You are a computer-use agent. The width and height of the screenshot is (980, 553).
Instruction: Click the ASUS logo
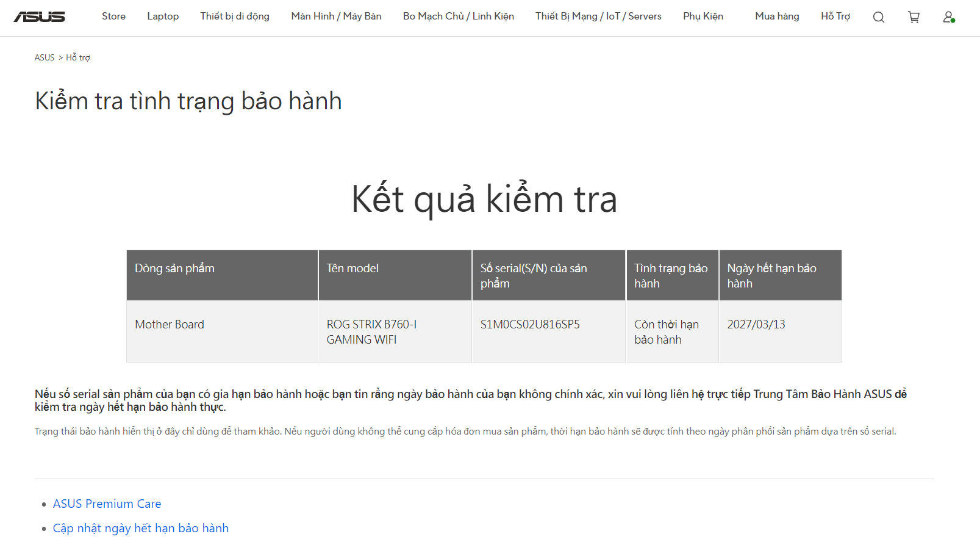[x=39, y=16]
